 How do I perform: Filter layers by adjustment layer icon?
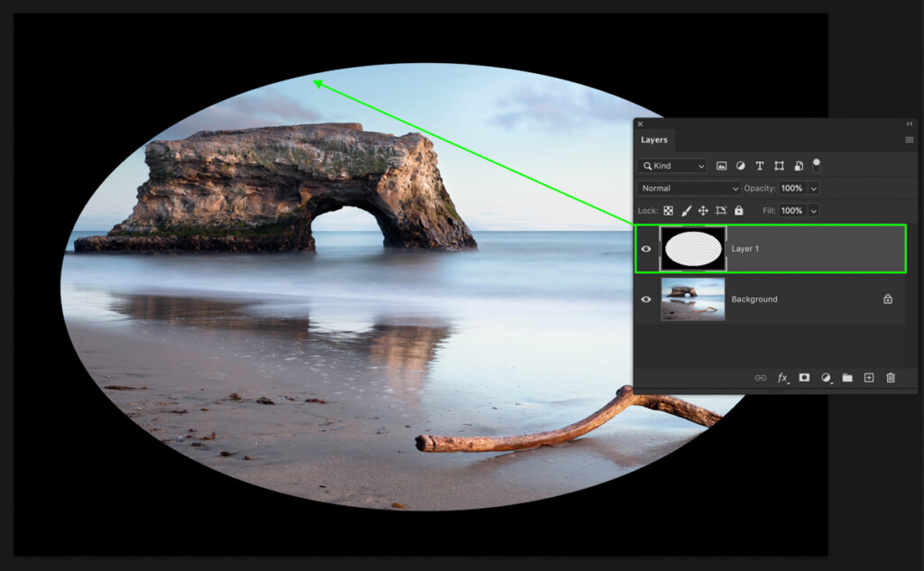(x=741, y=166)
